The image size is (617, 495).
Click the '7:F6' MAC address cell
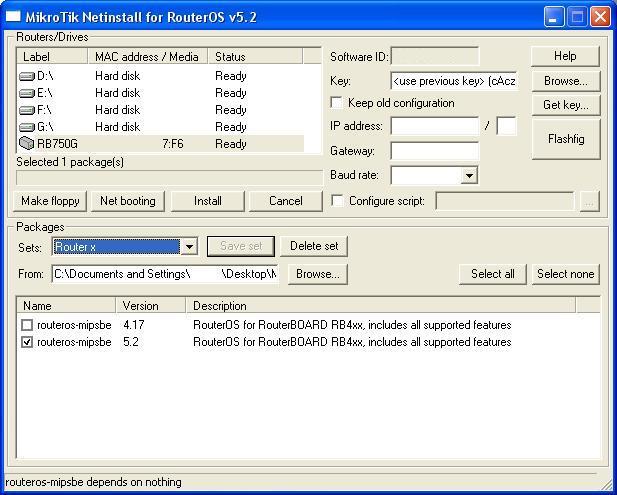click(173, 144)
